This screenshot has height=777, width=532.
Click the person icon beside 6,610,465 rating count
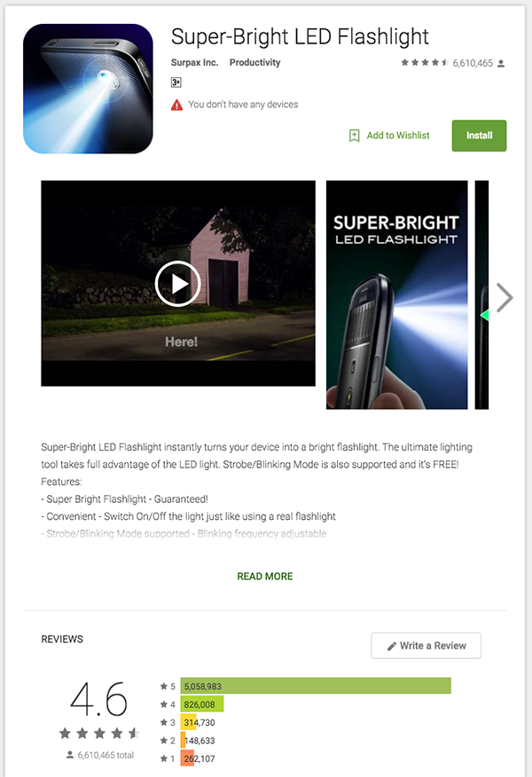click(x=501, y=64)
